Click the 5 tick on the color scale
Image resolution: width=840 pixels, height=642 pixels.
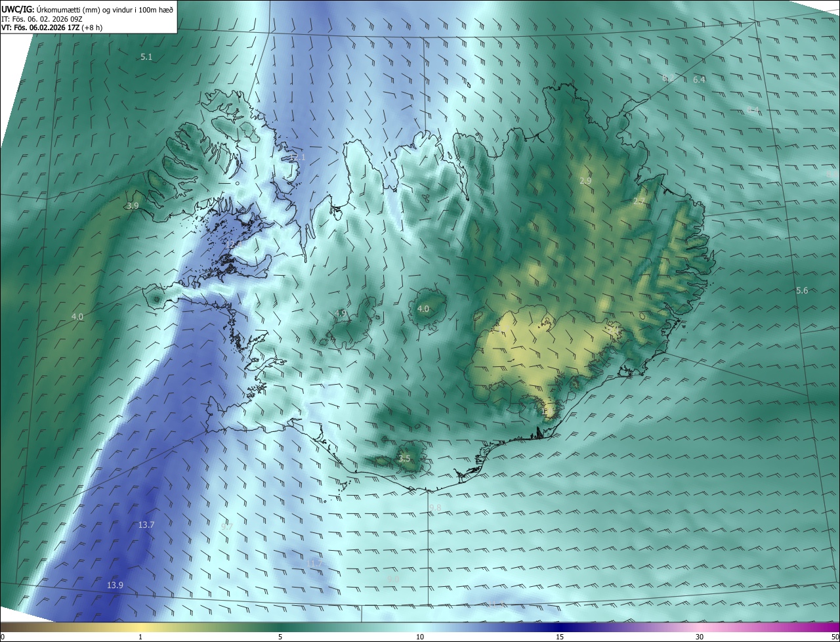click(x=280, y=637)
